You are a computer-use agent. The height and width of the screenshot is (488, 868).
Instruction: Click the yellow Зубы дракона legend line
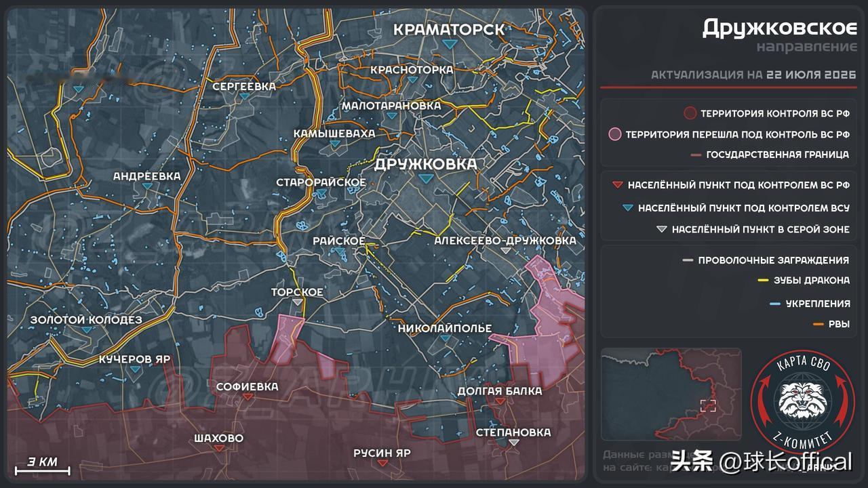[763, 281]
